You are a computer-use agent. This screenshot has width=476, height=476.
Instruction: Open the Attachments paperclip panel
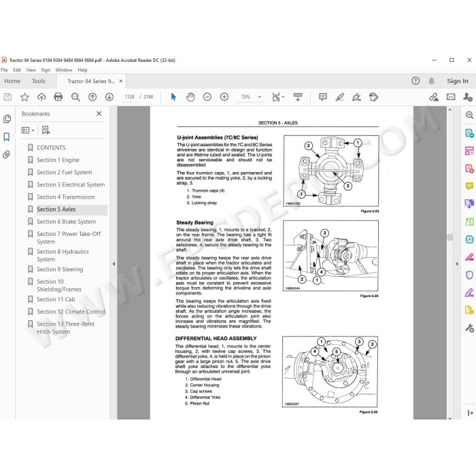(x=7, y=154)
